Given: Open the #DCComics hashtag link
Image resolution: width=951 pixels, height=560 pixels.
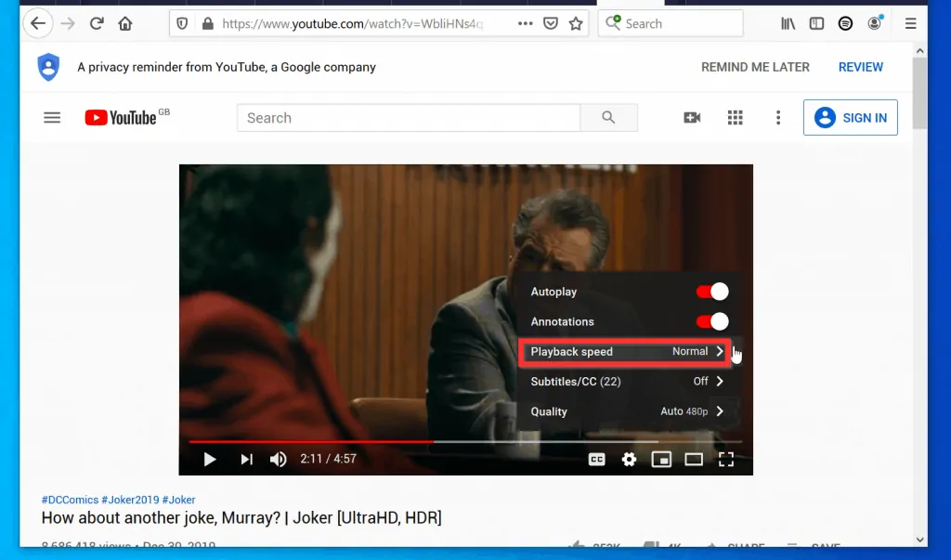Looking at the screenshot, I should click(70, 500).
